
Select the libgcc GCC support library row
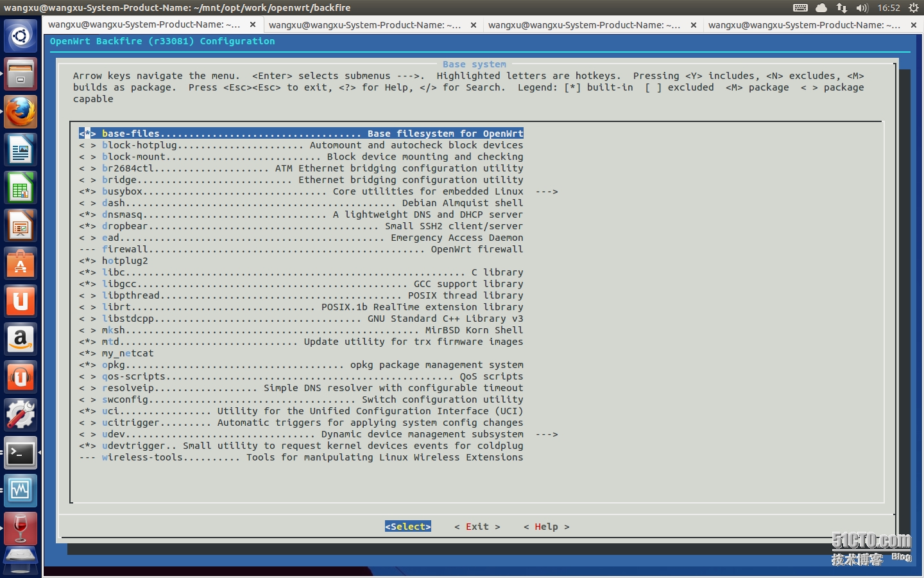click(301, 284)
